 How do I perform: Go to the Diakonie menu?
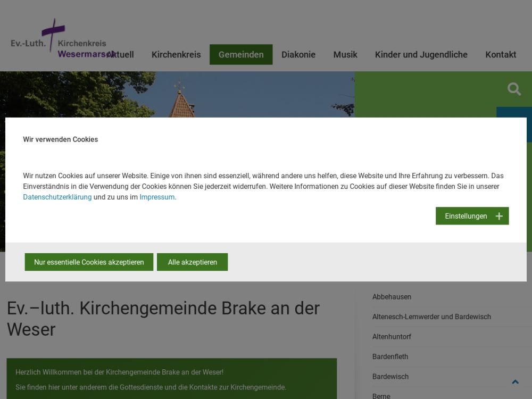298,55
